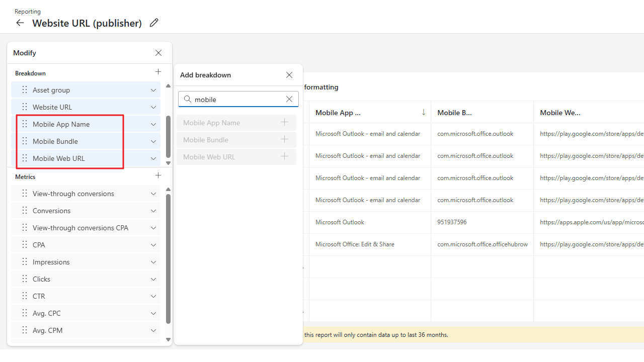Click com.microsoft.office.officehubrow cell
This screenshot has width=644, height=362.
482,244
